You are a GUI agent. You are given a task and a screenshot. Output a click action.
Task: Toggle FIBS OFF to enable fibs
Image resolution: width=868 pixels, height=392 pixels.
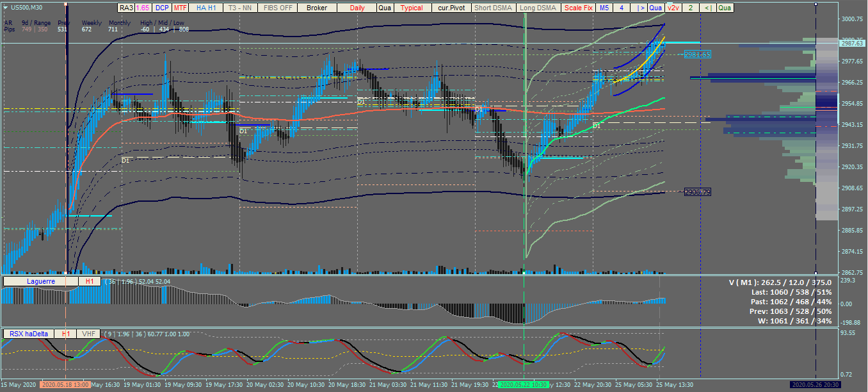pyautogui.click(x=278, y=8)
